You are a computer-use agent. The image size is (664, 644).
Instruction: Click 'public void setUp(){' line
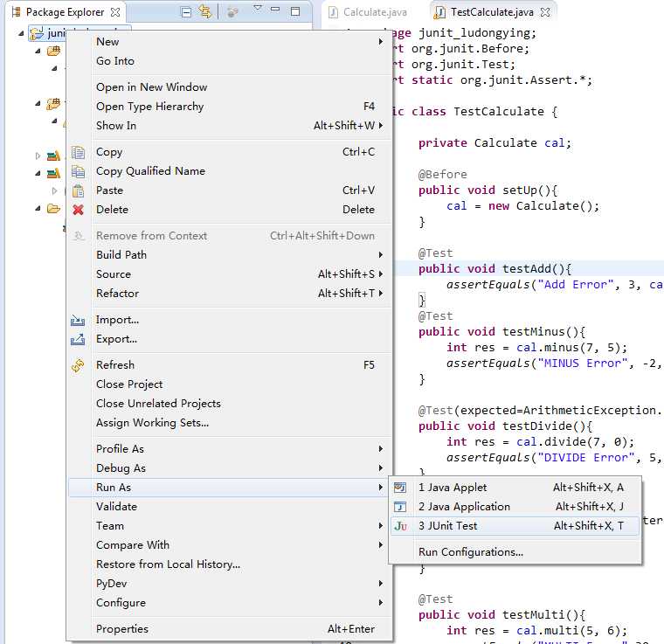point(488,190)
